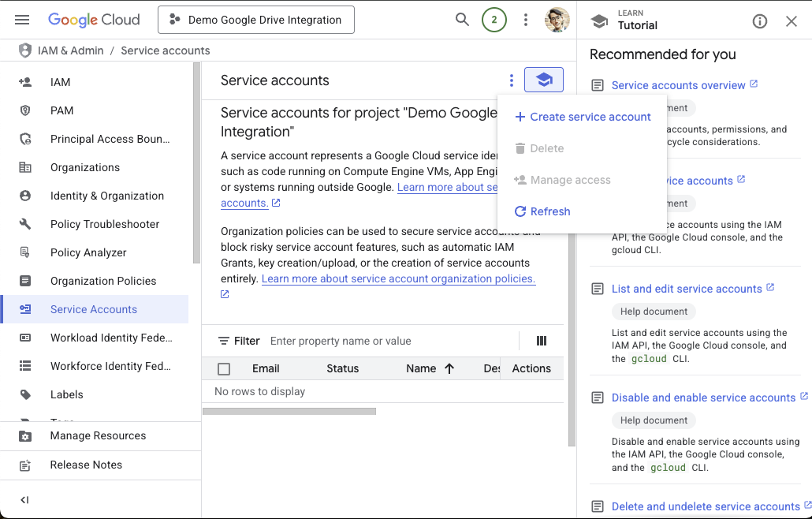Open Service accounts overview tutorial link
812x519 pixels.
tap(678, 85)
